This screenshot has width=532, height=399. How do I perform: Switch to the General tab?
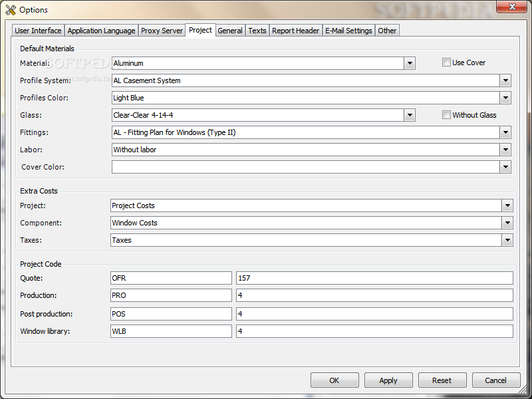(230, 31)
